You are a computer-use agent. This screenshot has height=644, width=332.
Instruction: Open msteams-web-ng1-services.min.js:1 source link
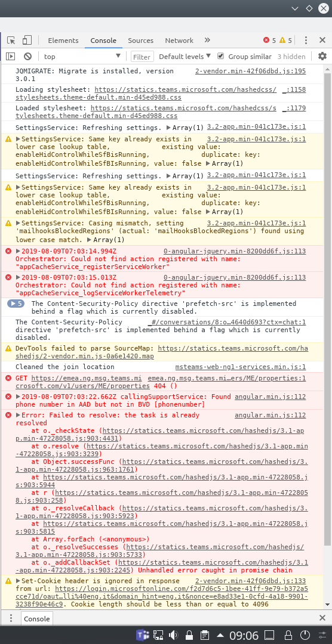click(x=241, y=367)
